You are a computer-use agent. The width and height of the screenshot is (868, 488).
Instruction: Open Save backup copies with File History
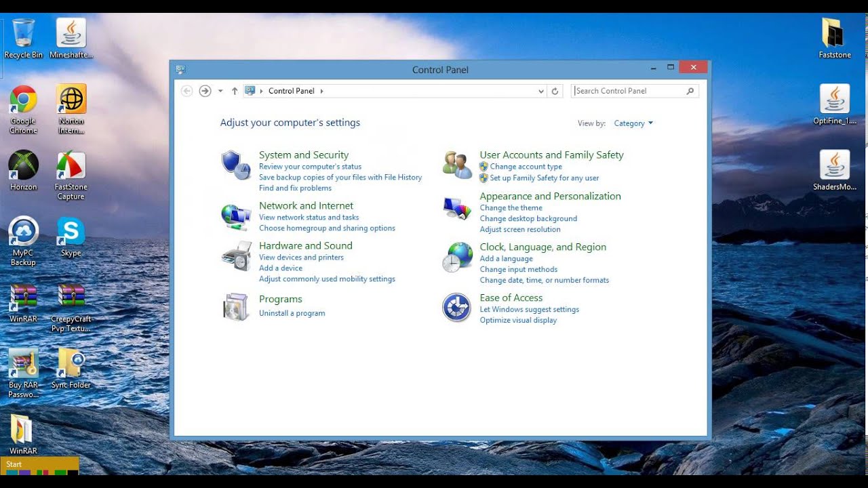click(x=340, y=178)
